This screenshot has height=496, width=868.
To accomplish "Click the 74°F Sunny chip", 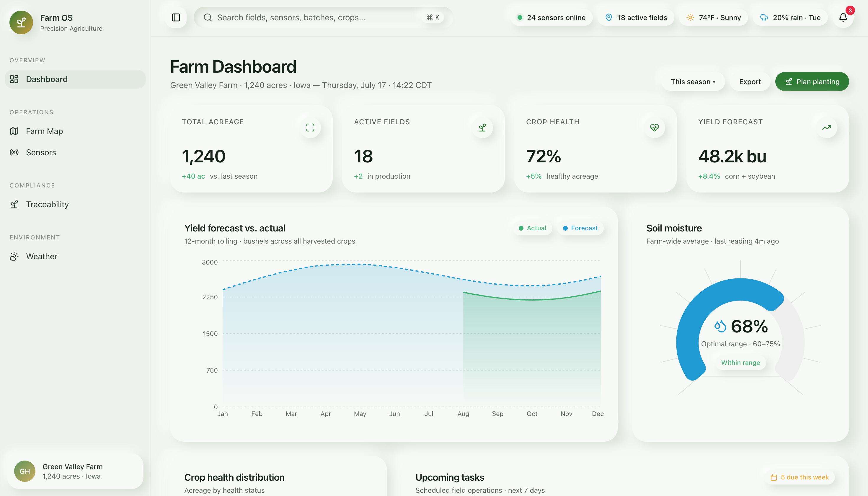I will coord(713,17).
